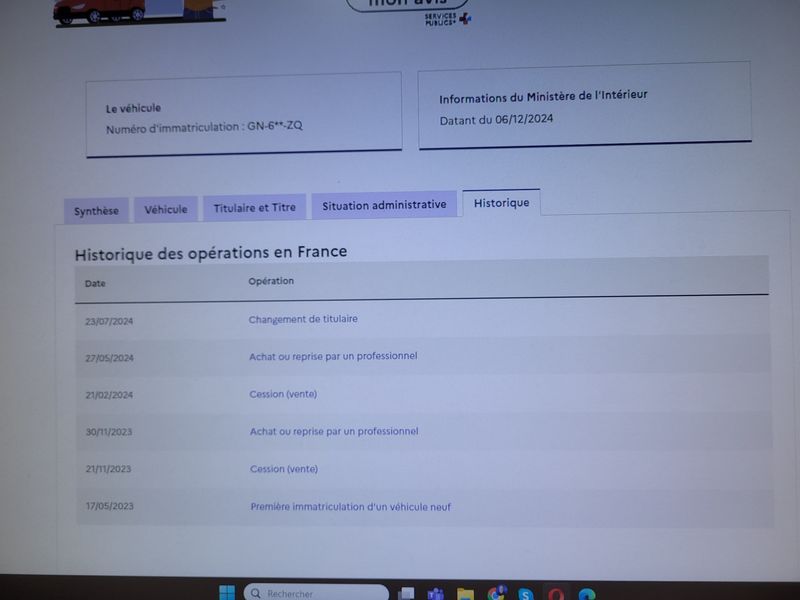Viewport: 800px width, 600px height.
Task: Launch Microsoft Teams from the taskbar
Action: coord(435,594)
